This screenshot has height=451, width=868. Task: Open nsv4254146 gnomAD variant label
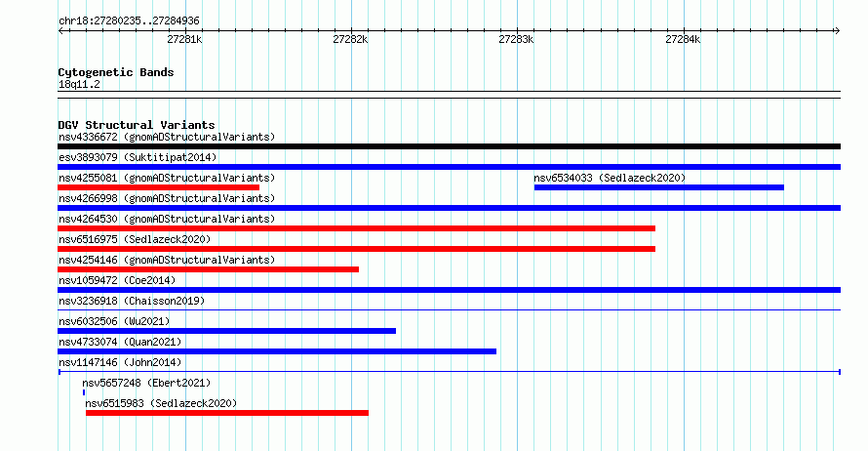[x=167, y=260]
